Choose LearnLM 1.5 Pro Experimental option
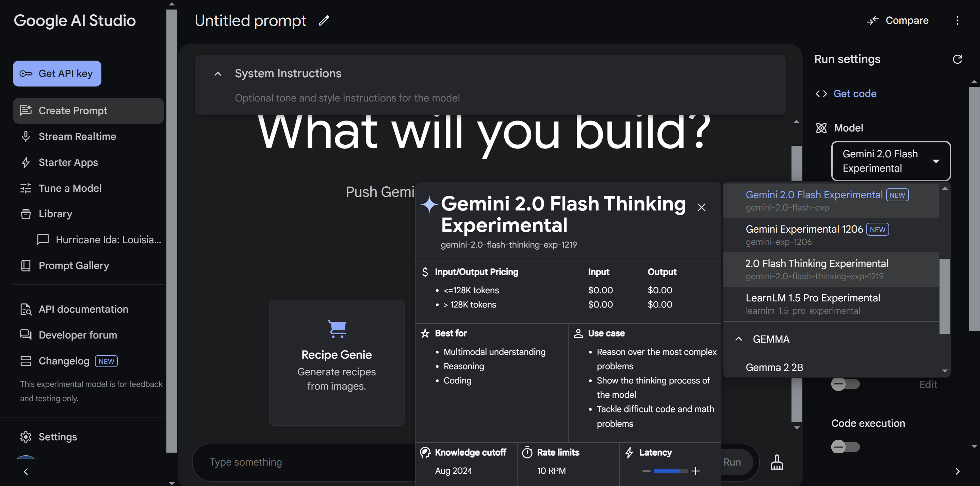This screenshot has width=980, height=486. 831,303
